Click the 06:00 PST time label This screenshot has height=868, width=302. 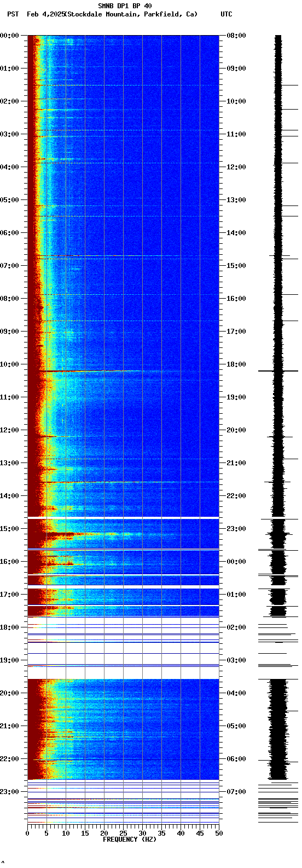[x=10, y=233]
